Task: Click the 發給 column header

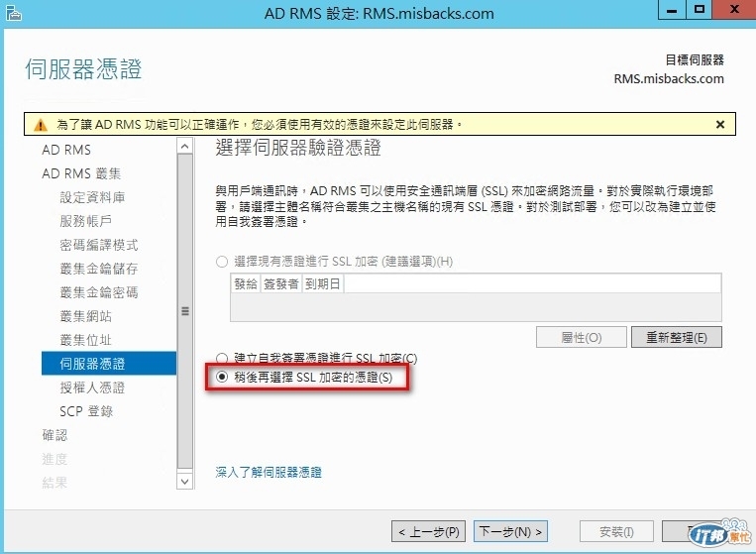Action: tap(246, 284)
